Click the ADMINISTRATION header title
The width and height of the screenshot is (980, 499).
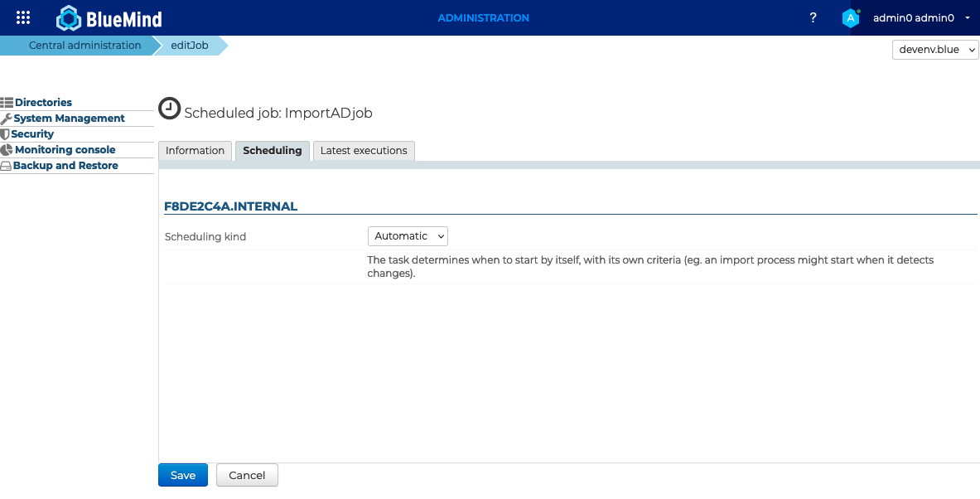[x=483, y=17]
